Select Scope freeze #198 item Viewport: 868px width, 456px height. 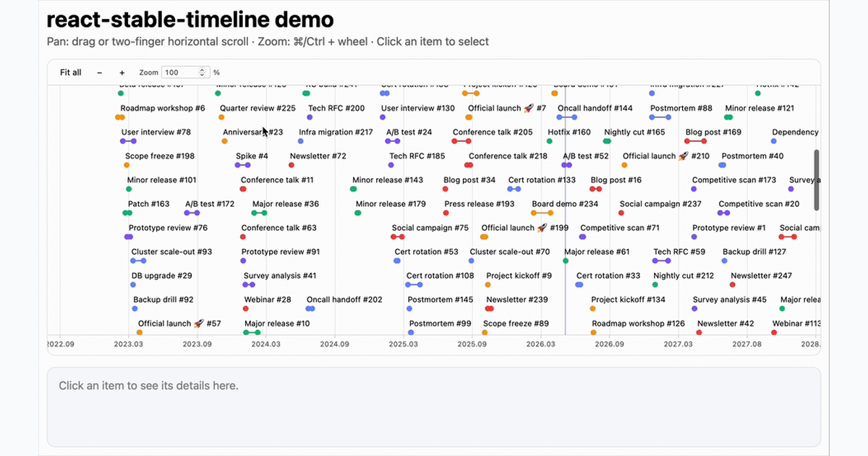tap(160, 156)
